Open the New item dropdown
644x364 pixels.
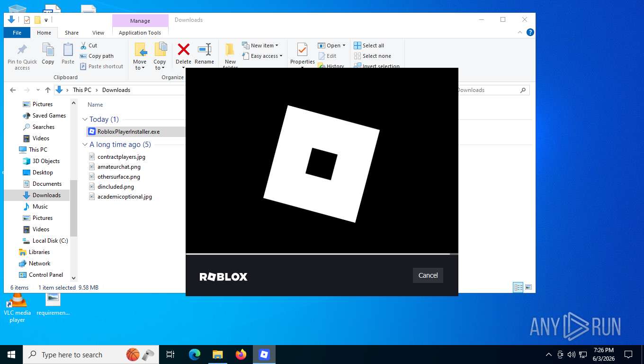click(x=260, y=45)
